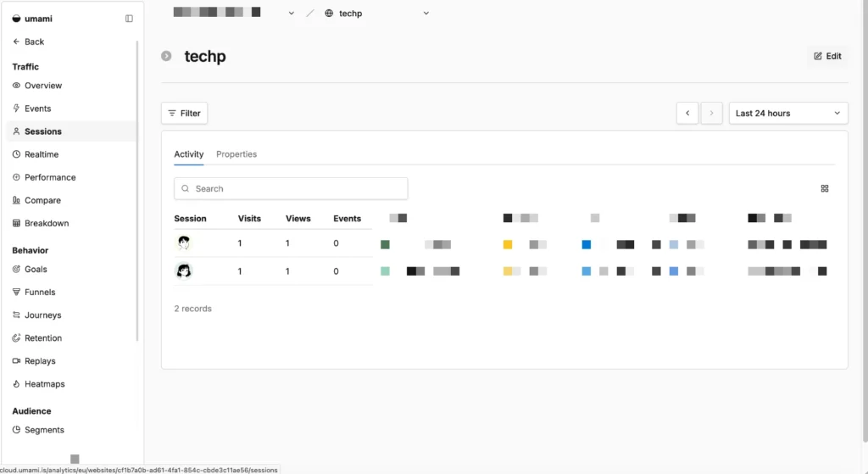Screen dimensions: 868x474
Task: Open the Funnels report
Action: pos(40,292)
